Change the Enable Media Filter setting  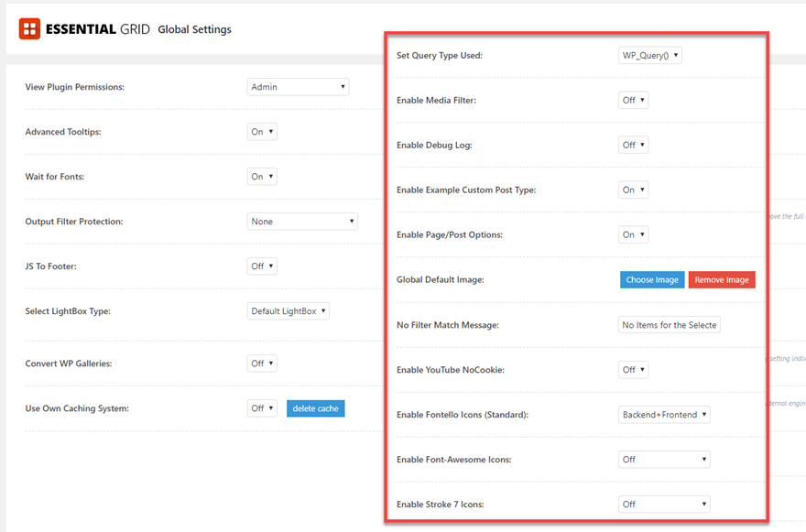(633, 101)
